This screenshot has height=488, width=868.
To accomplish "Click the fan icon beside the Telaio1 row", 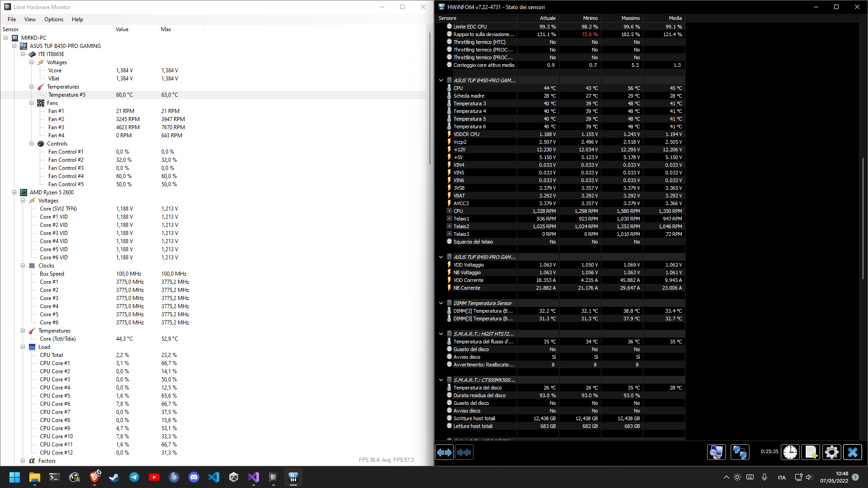I will (x=448, y=218).
